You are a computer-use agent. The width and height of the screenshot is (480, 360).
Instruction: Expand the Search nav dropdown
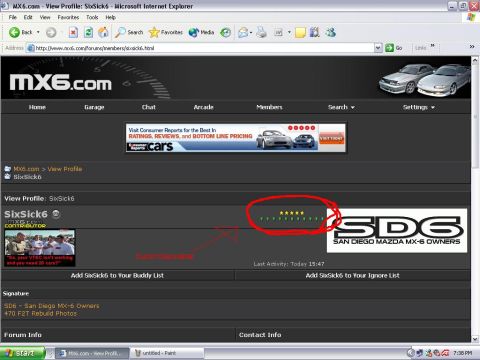point(341,107)
